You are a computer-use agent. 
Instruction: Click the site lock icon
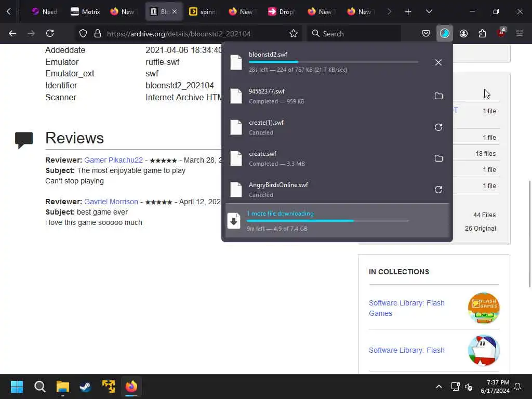point(98,33)
